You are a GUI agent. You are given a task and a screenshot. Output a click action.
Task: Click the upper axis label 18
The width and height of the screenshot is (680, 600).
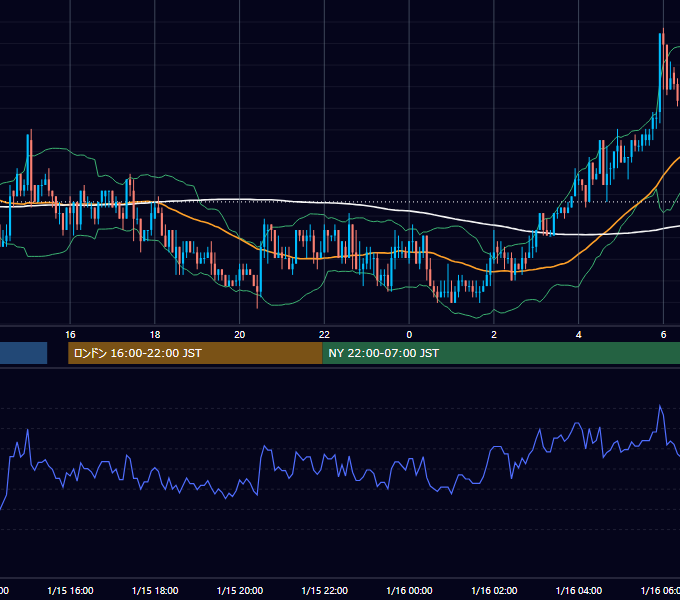pos(155,335)
